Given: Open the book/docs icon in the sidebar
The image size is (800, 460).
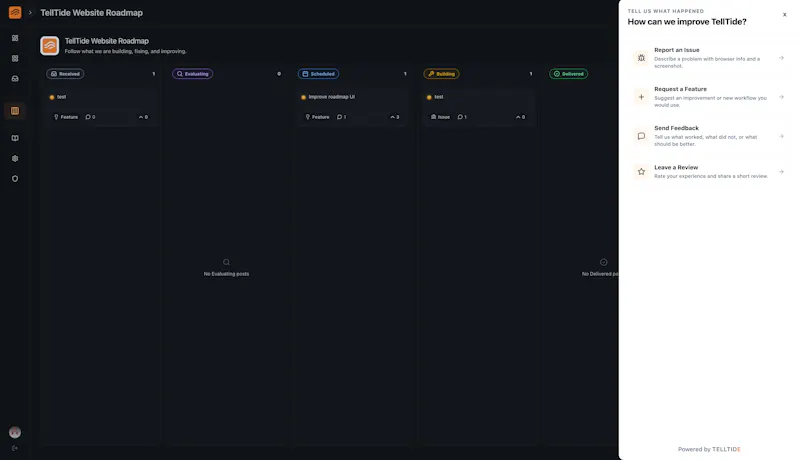Looking at the screenshot, I should (15, 138).
